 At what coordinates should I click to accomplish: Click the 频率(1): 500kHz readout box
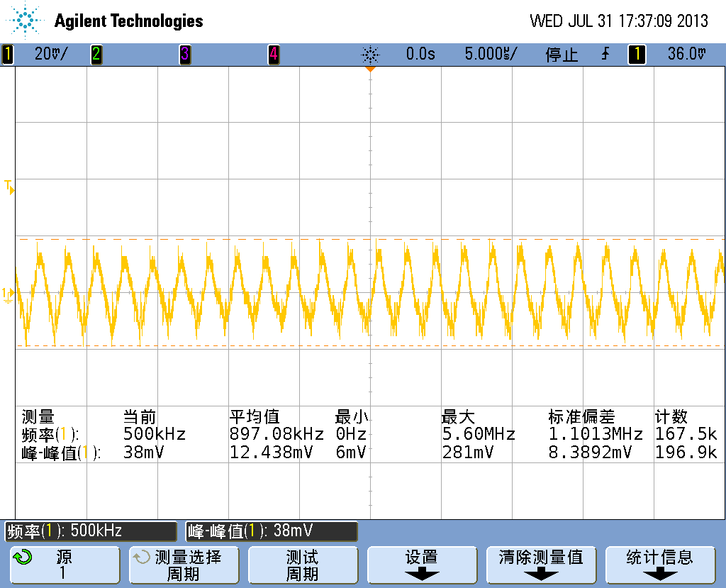click(91, 531)
